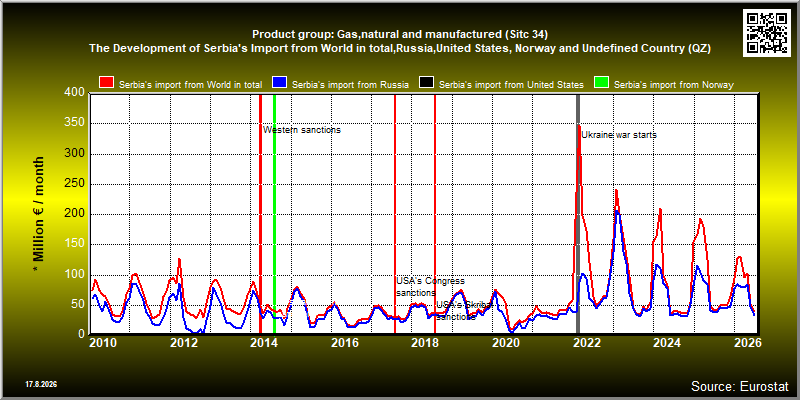Click the 'Western sanctions' annotation

(302, 130)
